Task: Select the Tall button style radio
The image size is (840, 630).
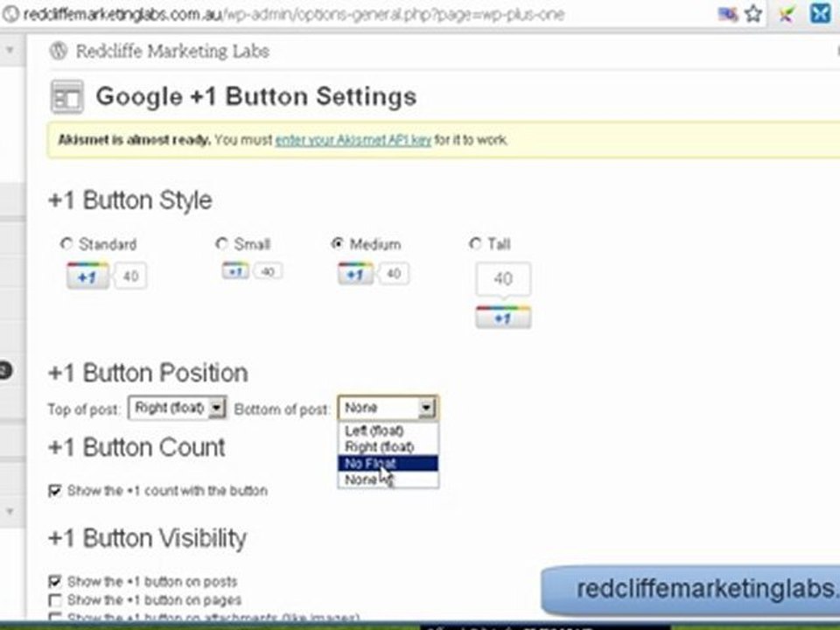Action: (x=474, y=244)
